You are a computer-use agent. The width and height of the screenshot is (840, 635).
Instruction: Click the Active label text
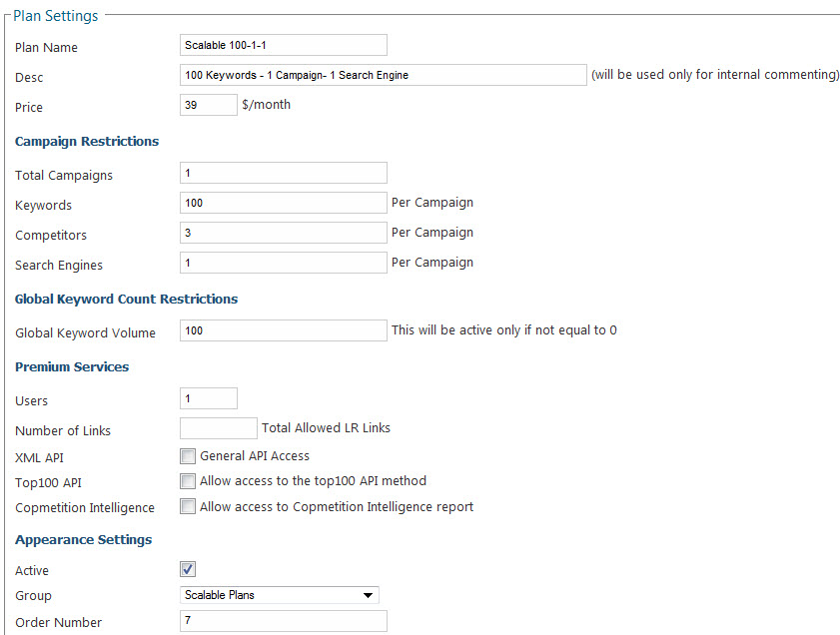[x=32, y=571]
